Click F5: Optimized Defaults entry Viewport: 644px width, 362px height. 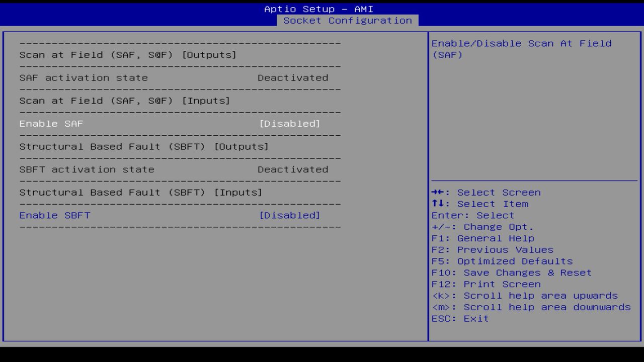(501, 261)
